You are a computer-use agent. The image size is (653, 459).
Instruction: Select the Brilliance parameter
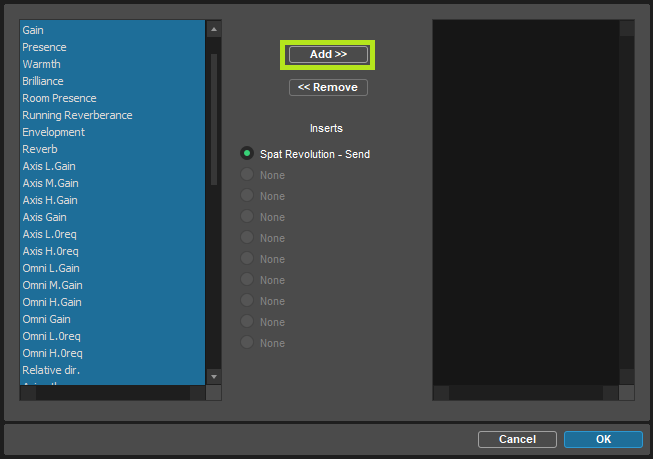point(43,82)
